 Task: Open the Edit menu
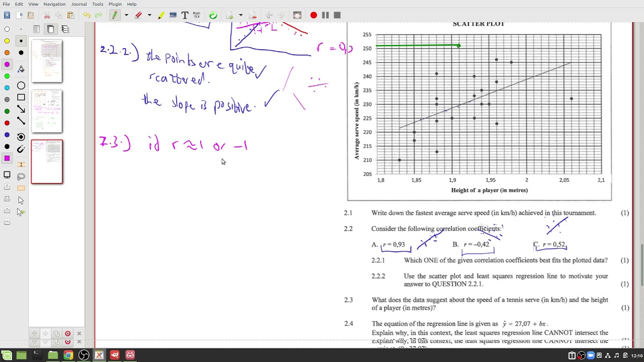[x=19, y=4]
